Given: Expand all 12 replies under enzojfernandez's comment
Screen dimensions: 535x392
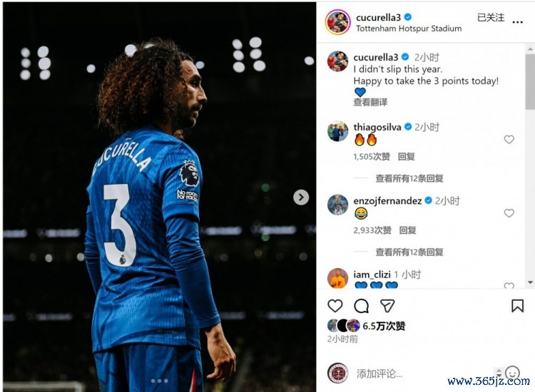Looking at the screenshot, I should coord(409,252).
